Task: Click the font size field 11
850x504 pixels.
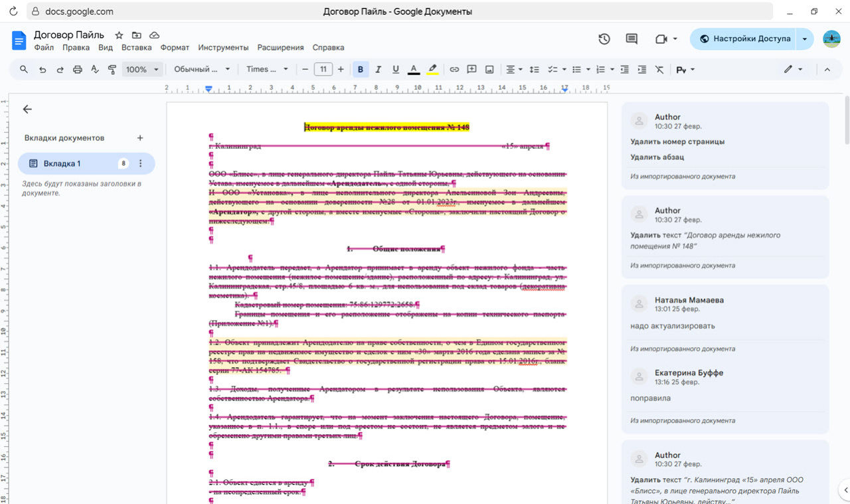Action: pos(323,69)
